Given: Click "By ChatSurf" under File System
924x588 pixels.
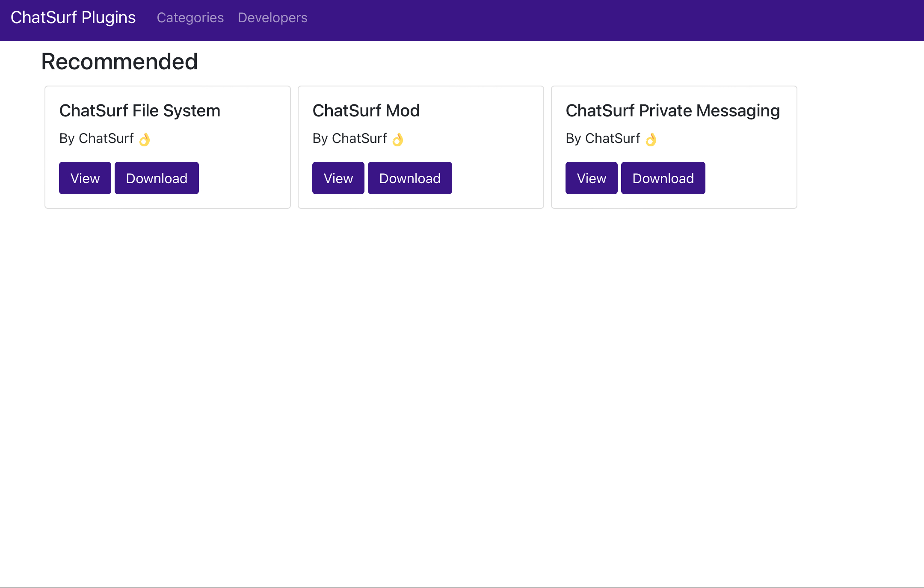Looking at the screenshot, I should pyautogui.click(x=97, y=138).
